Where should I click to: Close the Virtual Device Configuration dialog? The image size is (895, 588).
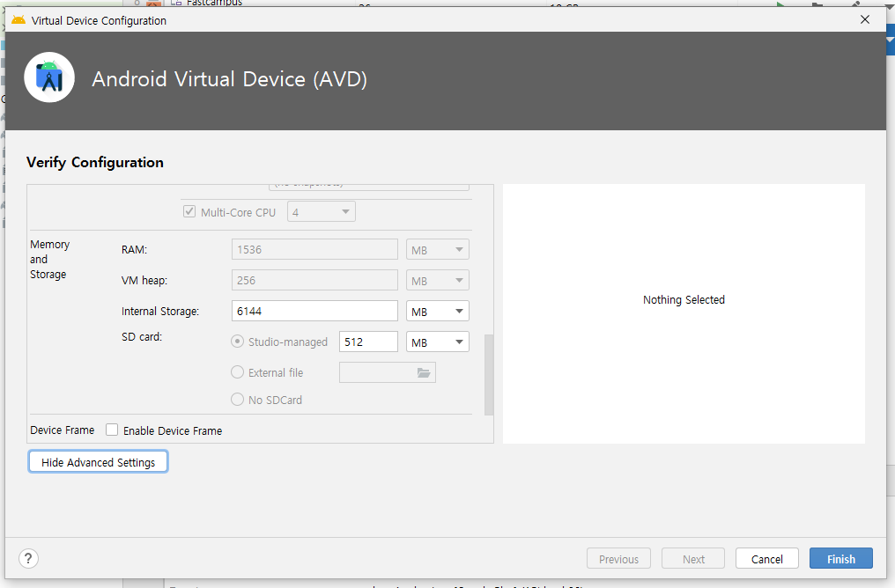pyautogui.click(x=865, y=20)
